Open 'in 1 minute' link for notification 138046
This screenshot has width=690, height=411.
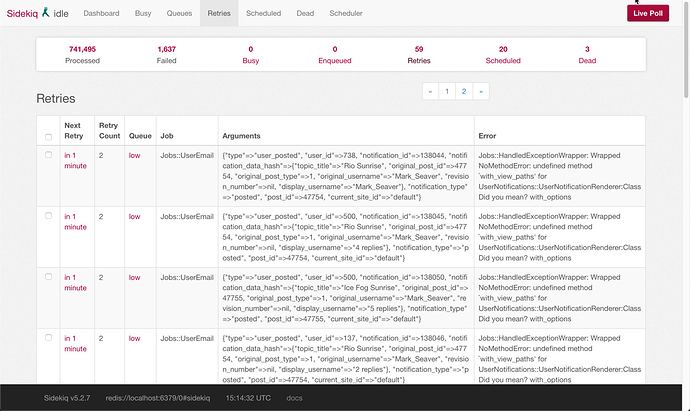[x=75, y=343]
